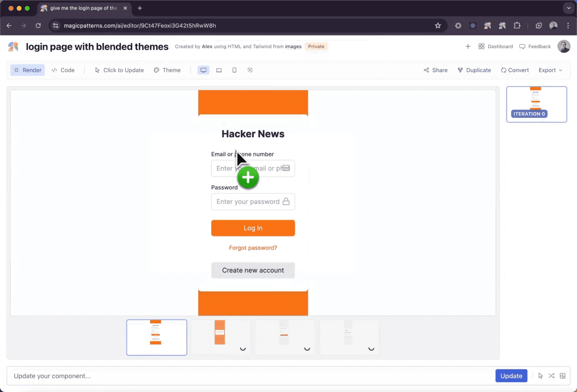Image resolution: width=577 pixels, height=392 pixels.
Task: Click the React DevTools extension icon
Action: point(473,25)
